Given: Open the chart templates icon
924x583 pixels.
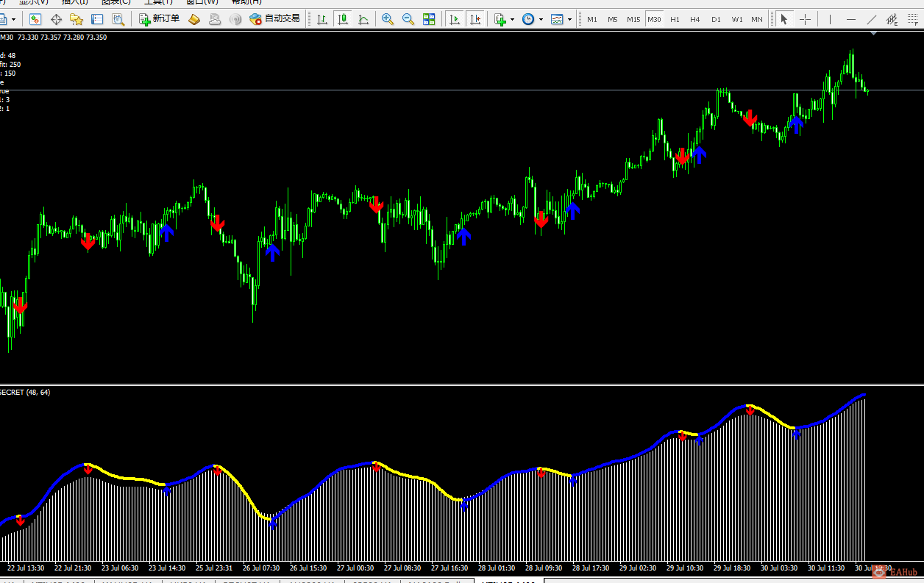Looking at the screenshot, I should point(557,19).
